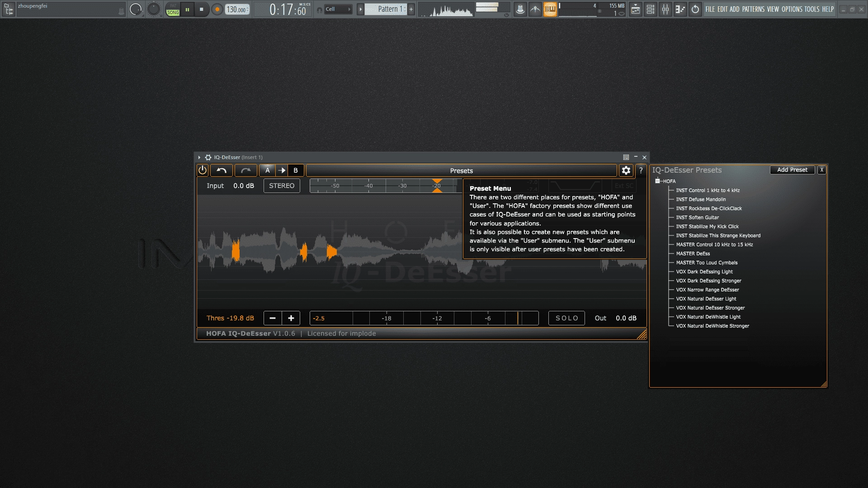Open the VIEW menu
Image resolution: width=868 pixels, height=488 pixels.
pyautogui.click(x=773, y=9)
